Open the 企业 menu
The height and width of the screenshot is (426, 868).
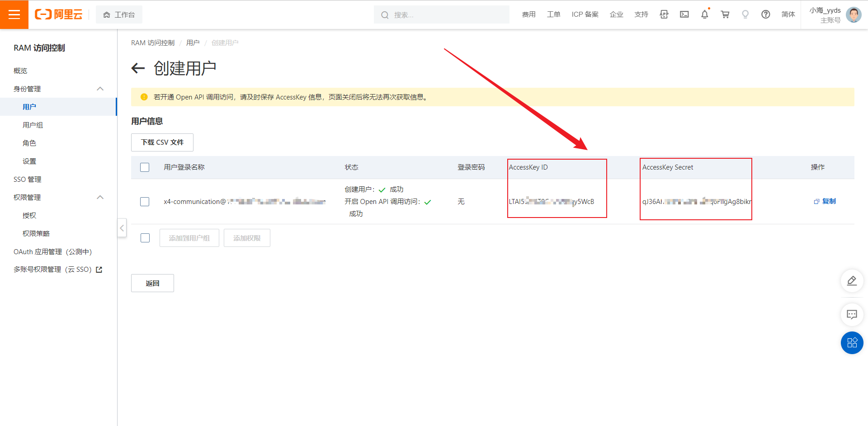(616, 14)
